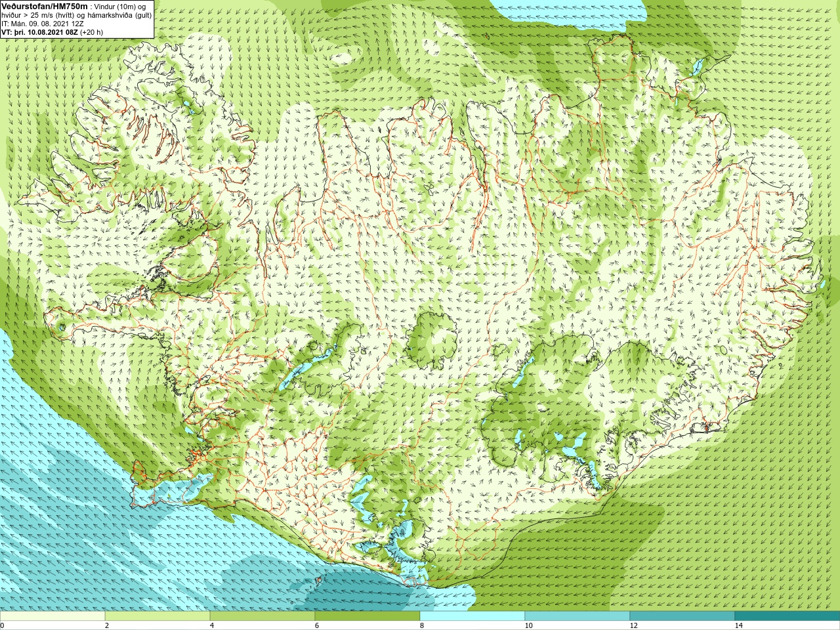
Task: Click the 'Vindur (10m) og' text in the header
Action: pyautogui.click(x=119, y=7)
